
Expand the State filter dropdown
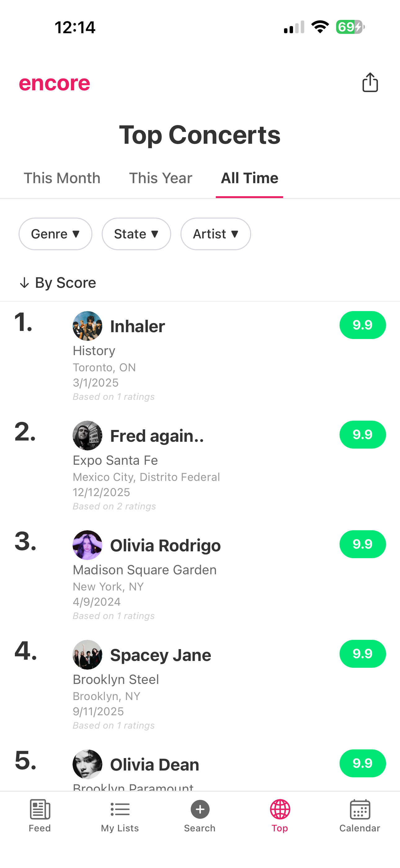[x=136, y=234]
